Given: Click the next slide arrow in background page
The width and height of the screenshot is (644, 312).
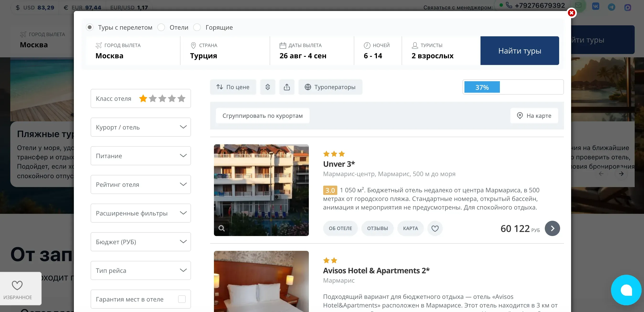Looking at the screenshot, I should coord(621,174).
